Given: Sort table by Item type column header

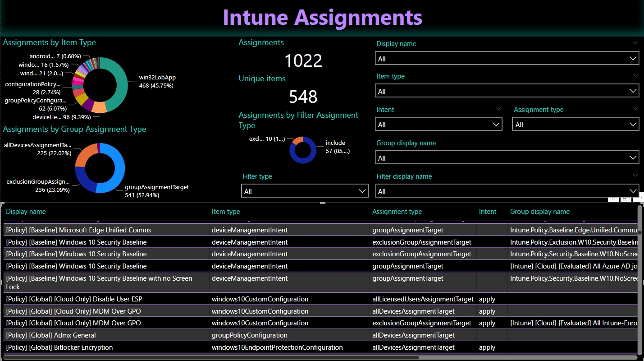Looking at the screenshot, I should pos(226,212).
